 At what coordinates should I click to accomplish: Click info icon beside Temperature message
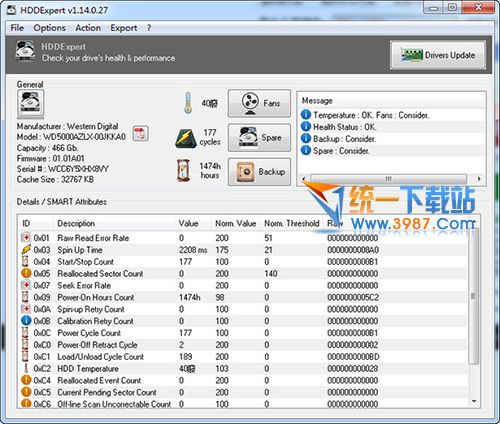[306, 115]
